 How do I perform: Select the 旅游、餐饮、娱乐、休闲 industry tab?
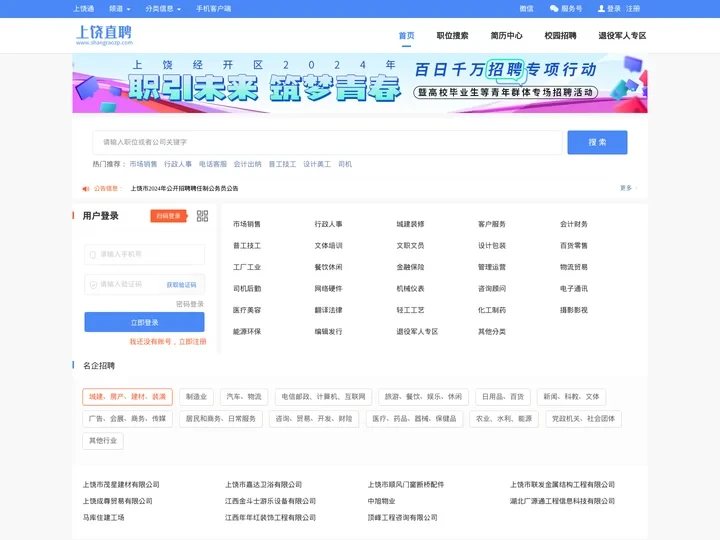423,397
